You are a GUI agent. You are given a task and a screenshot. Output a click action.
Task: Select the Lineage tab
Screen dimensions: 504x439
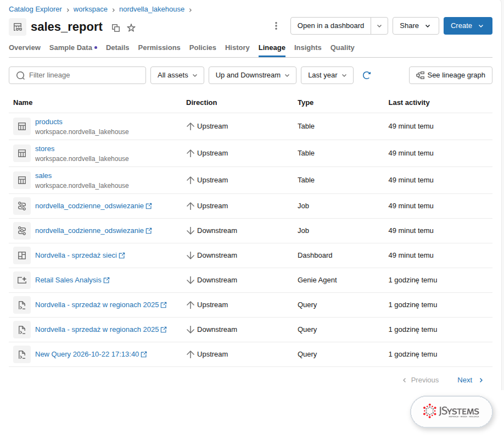tap(272, 48)
